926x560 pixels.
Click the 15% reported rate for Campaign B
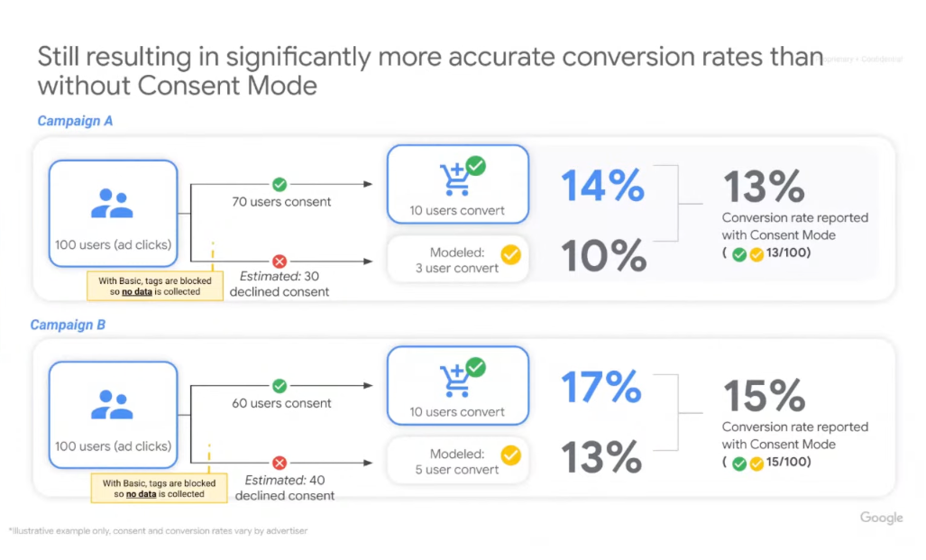pos(764,395)
